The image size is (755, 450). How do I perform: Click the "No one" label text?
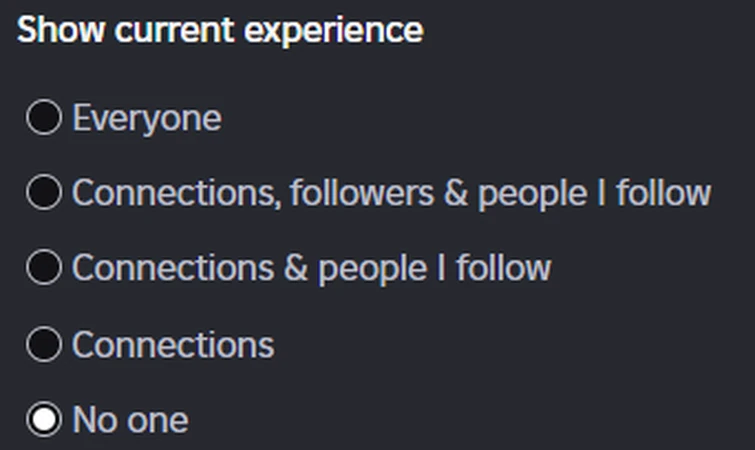[130, 419]
